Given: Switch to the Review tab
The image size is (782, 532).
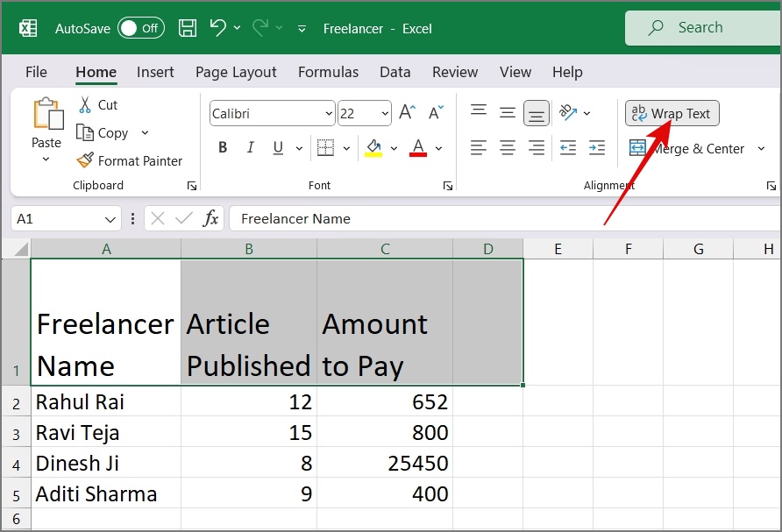Looking at the screenshot, I should click(455, 72).
